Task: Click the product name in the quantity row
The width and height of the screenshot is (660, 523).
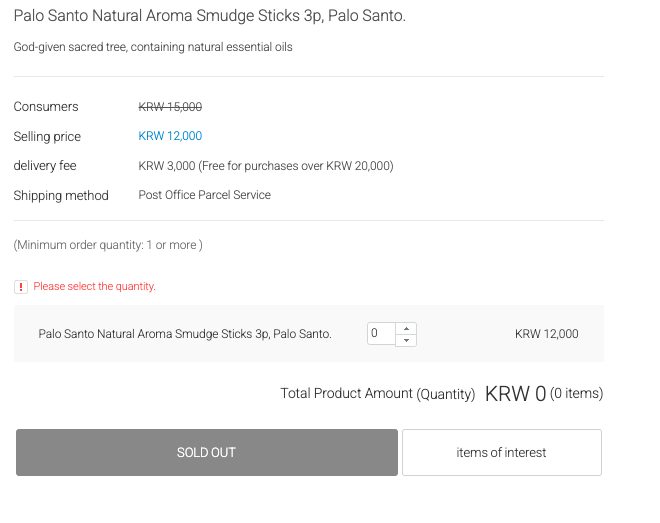Action: point(185,334)
